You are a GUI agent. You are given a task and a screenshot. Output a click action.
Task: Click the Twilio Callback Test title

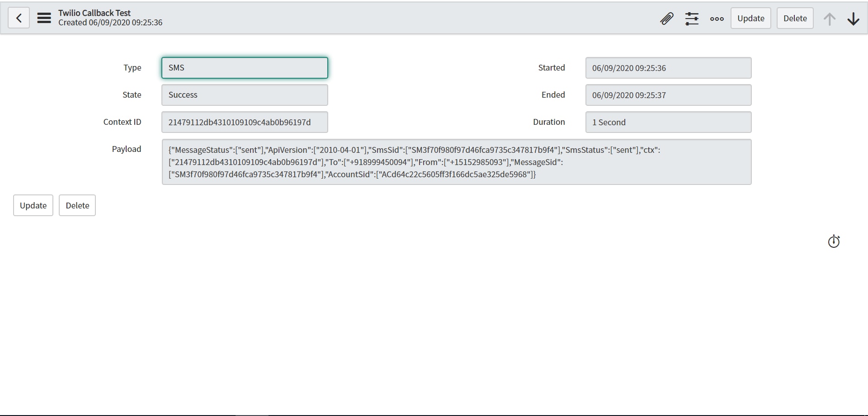(94, 13)
